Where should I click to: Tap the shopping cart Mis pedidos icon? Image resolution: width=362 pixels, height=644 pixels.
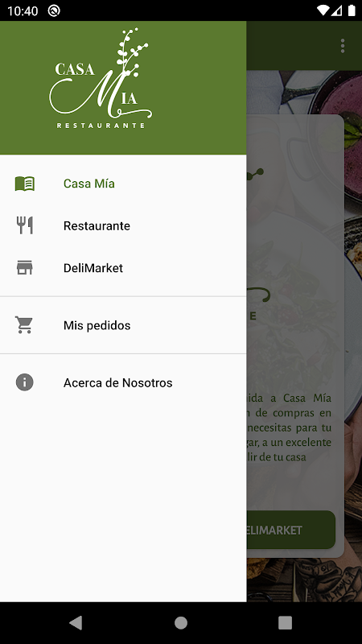pos(24,325)
